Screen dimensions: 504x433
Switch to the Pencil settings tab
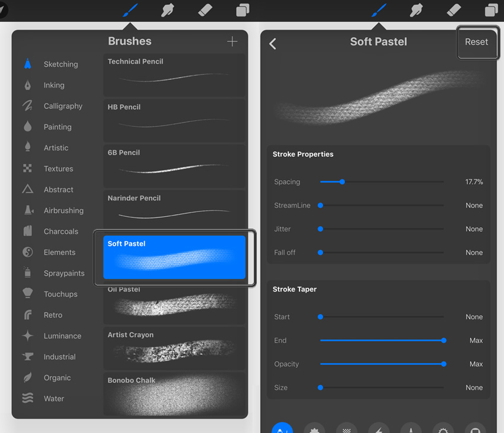411,428
